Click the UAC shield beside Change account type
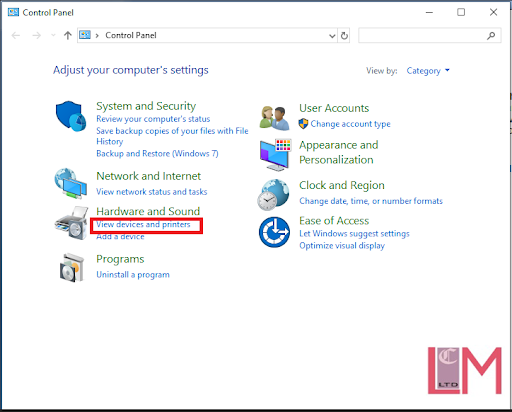Viewport: 512px width, 412px height. point(303,124)
